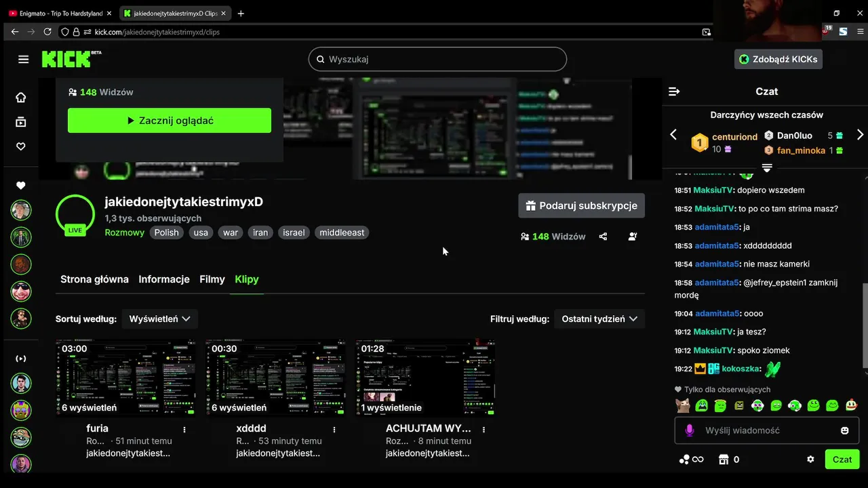Screen dimensions: 868x488
Task: Focus the Wyszukaj search field
Action: (437, 59)
